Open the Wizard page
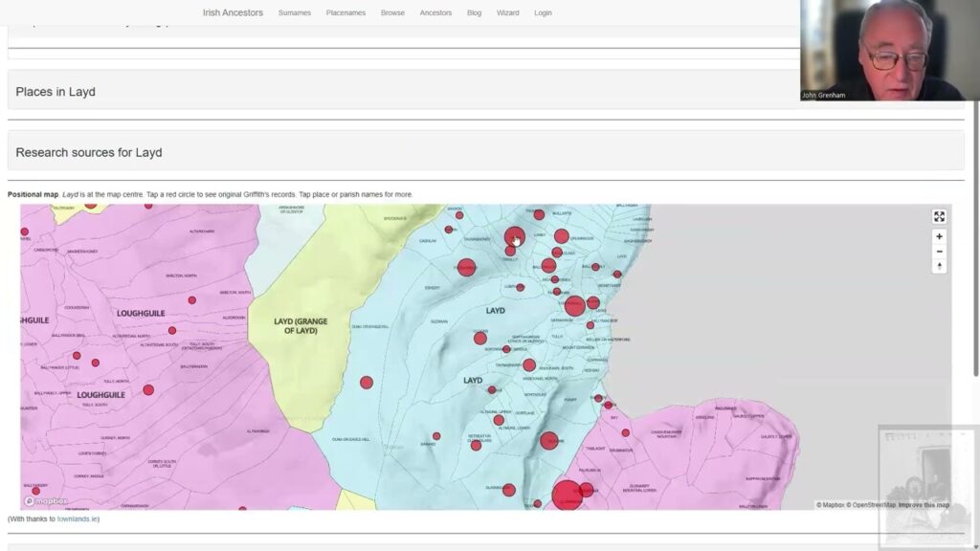The height and width of the screenshot is (551, 980). pyautogui.click(x=507, y=13)
